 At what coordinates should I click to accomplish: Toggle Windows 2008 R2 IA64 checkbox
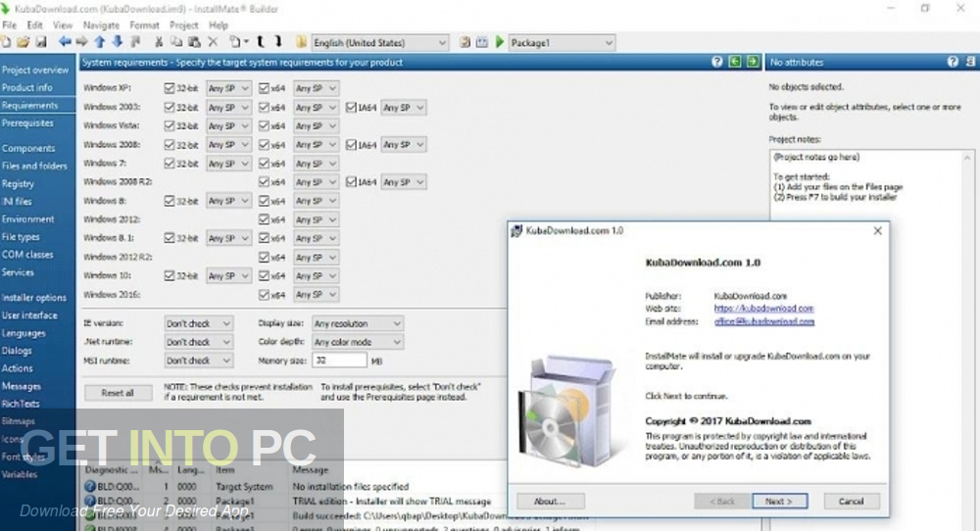(351, 182)
